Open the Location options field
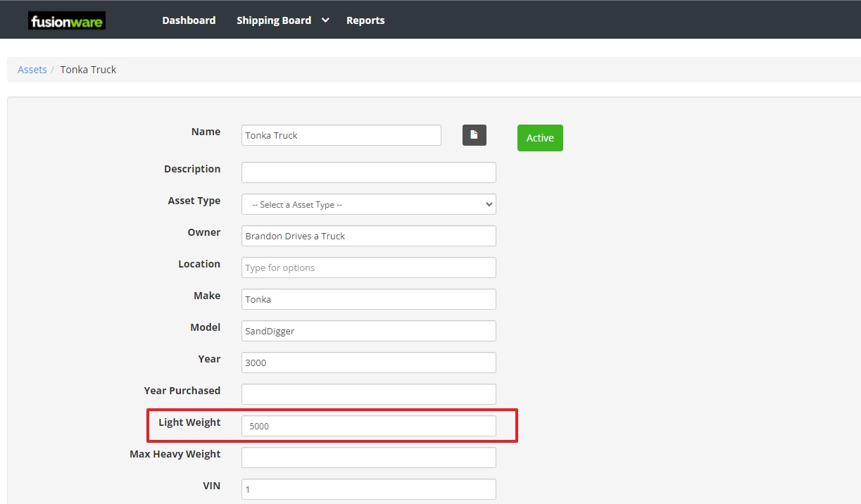This screenshot has width=861, height=504. [x=368, y=267]
